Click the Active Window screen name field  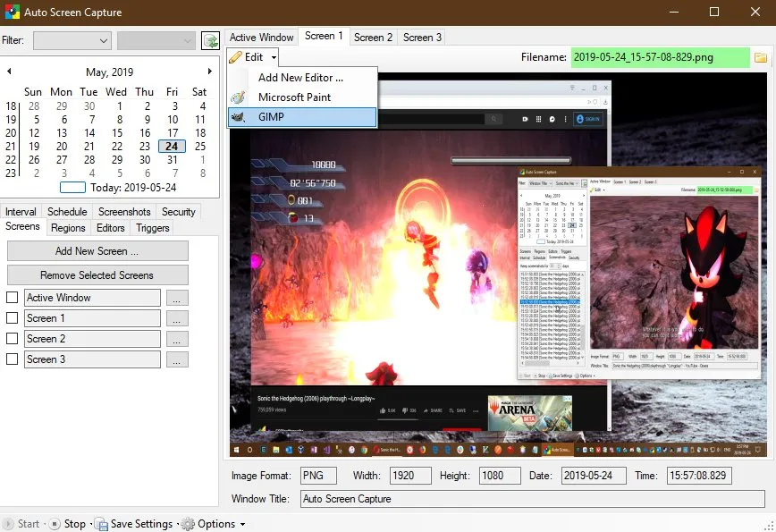tap(93, 298)
